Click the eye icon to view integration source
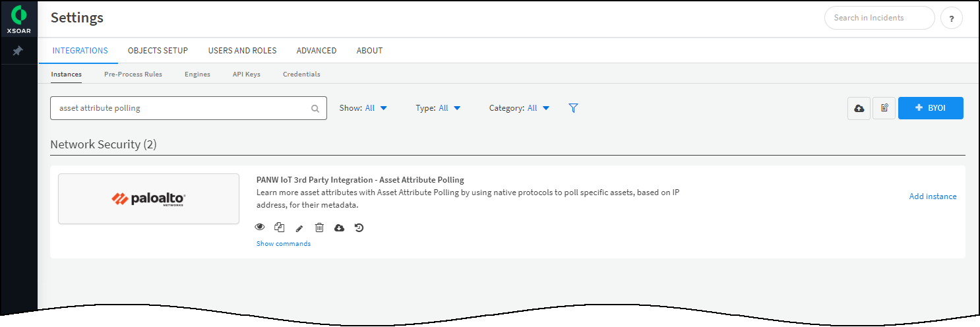 point(260,227)
